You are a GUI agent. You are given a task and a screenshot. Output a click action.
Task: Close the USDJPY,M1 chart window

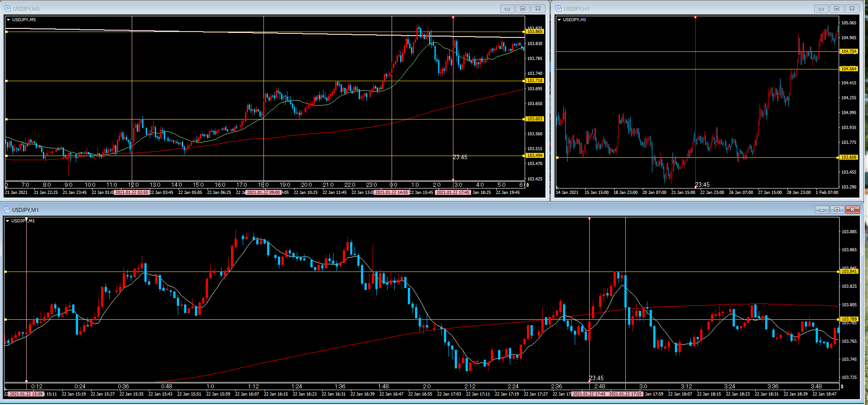pyautogui.click(x=852, y=210)
